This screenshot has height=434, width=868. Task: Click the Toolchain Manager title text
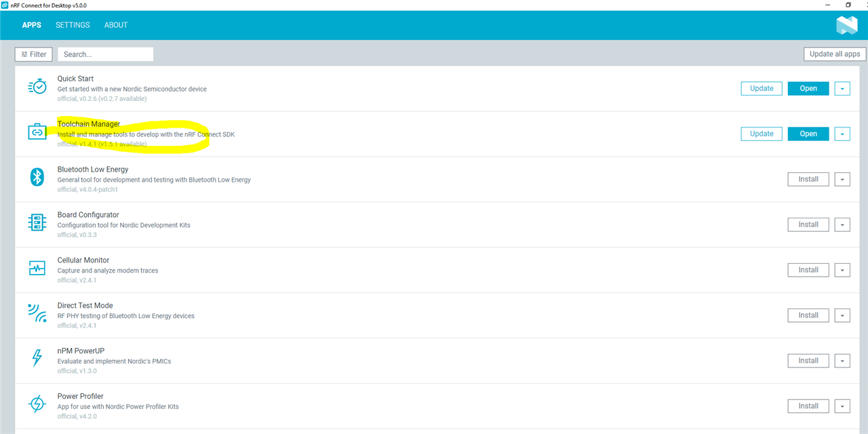pos(89,124)
